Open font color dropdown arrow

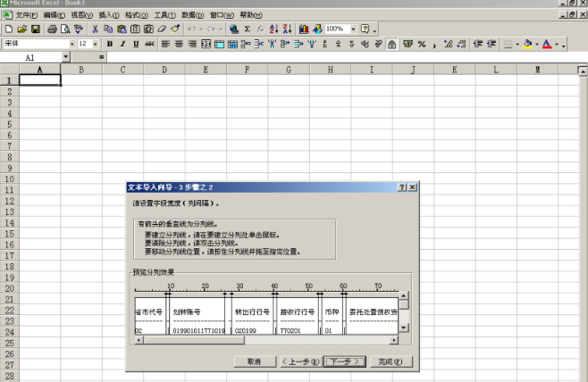[x=557, y=45]
